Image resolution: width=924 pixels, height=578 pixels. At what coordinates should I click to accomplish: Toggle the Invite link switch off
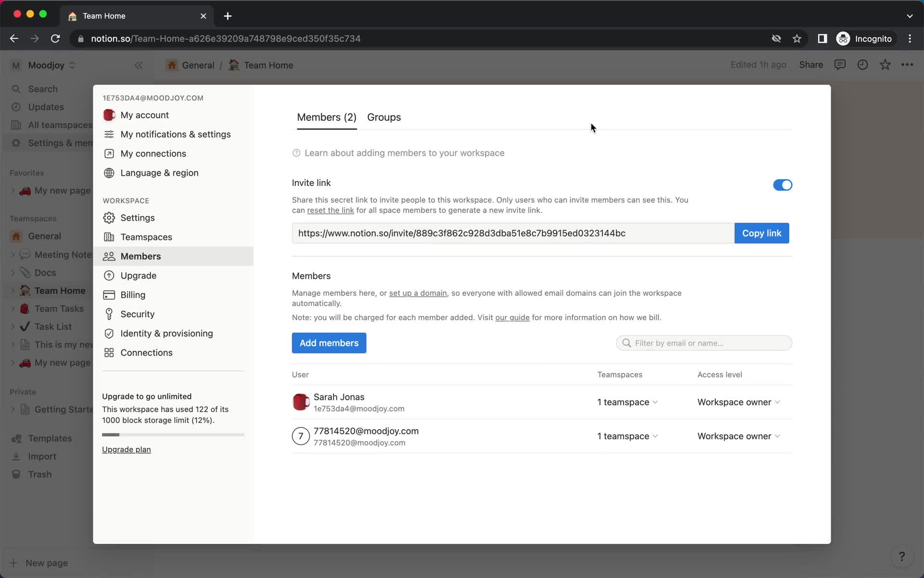point(782,185)
